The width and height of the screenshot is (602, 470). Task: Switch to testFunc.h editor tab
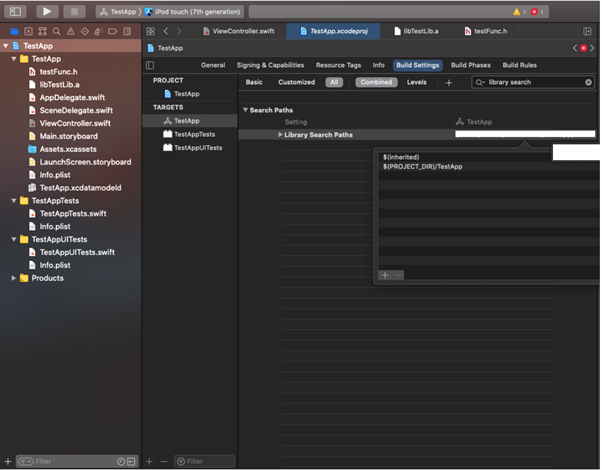pyautogui.click(x=486, y=31)
